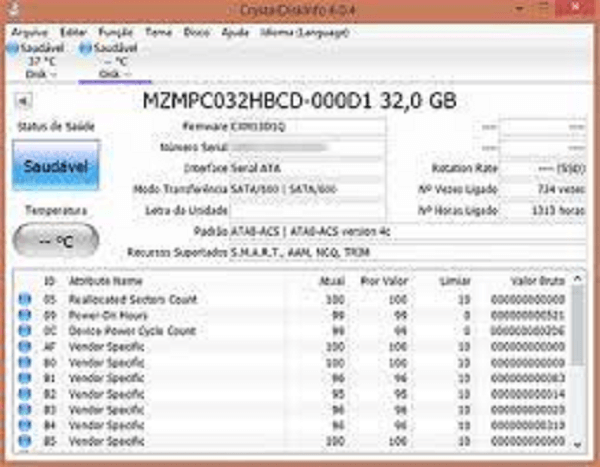Select the Device Power Cycle Count name
This screenshot has width=600, height=467.
[x=132, y=331]
